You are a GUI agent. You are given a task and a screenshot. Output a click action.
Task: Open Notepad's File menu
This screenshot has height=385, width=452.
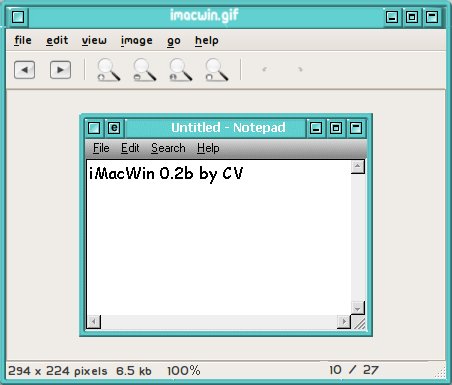101,148
